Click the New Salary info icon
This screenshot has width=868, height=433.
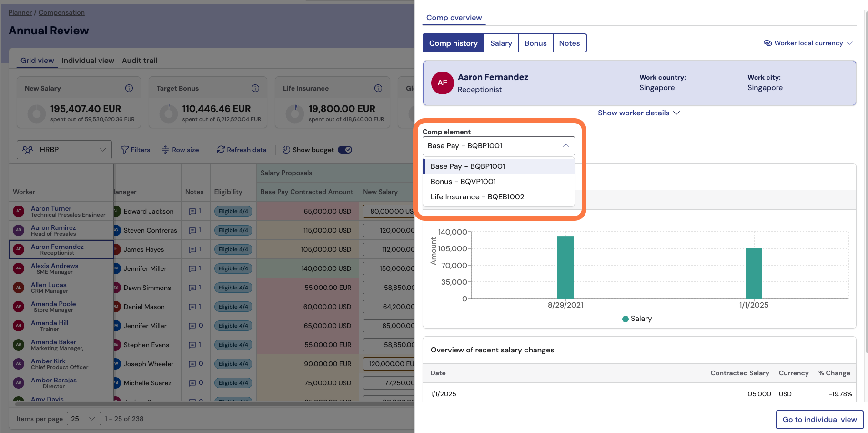129,88
